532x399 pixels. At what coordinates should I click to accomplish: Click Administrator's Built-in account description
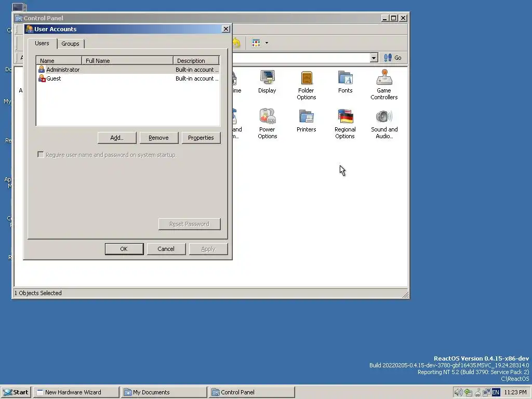click(x=197, y=70)
